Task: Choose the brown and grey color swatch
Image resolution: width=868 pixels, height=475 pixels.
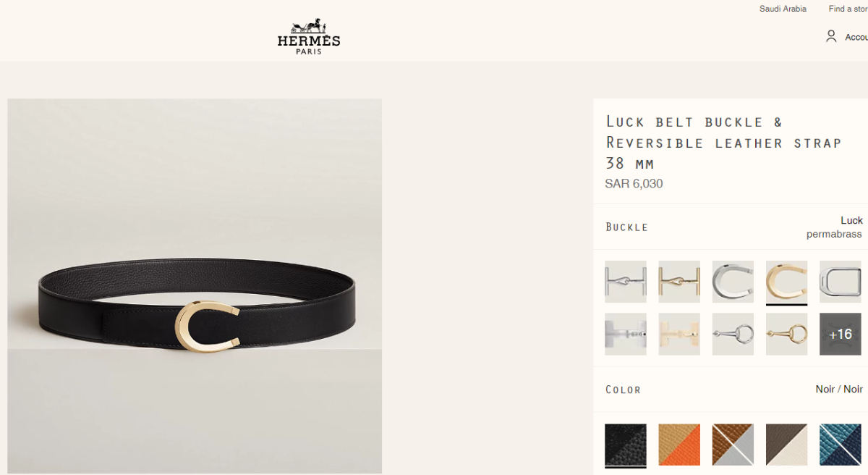Action: coord(733,445)
